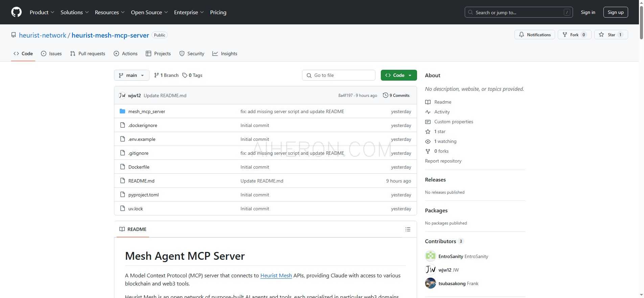The image size is (644, 298).
Task: Click the uv.lock file icon
Action: pyautogui.click(x=122, y=209)
